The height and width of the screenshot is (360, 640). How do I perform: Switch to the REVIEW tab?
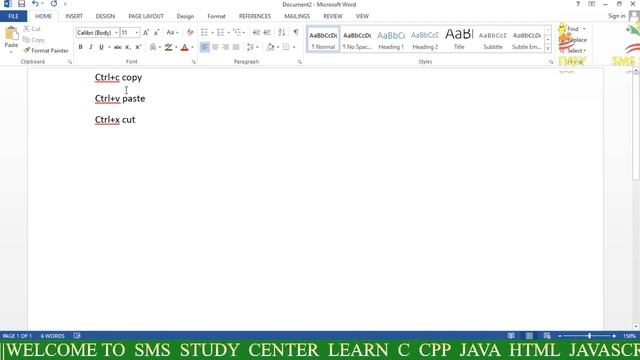(x=333, y=16)
